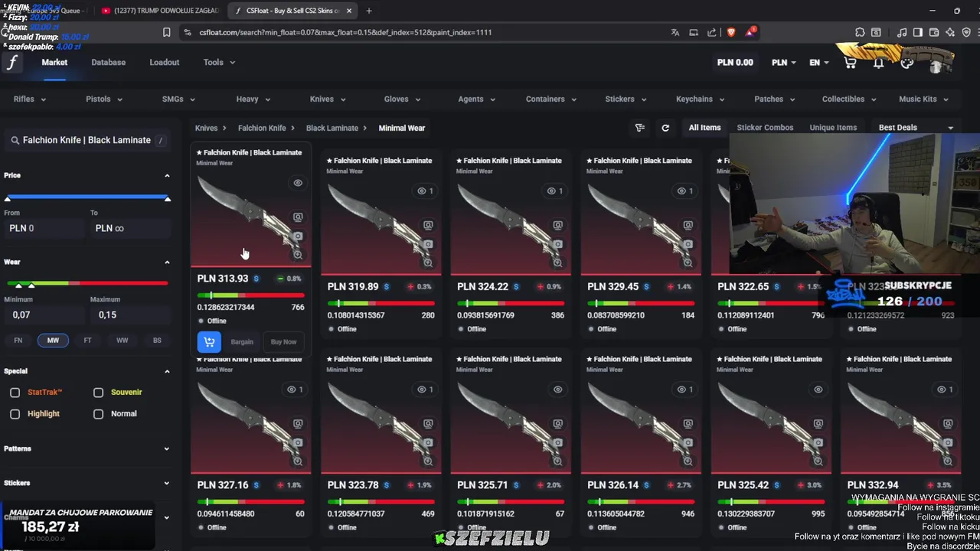Screen dimensions: 980x551
Task: Click the inspect icon on PLN 329.45 knife
Action: pyautogui.click(x=688, y=225)
